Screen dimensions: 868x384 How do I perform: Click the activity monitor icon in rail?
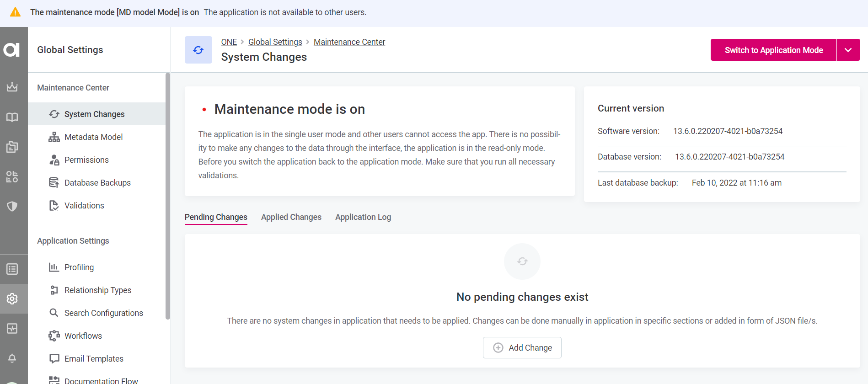(12, 329)
